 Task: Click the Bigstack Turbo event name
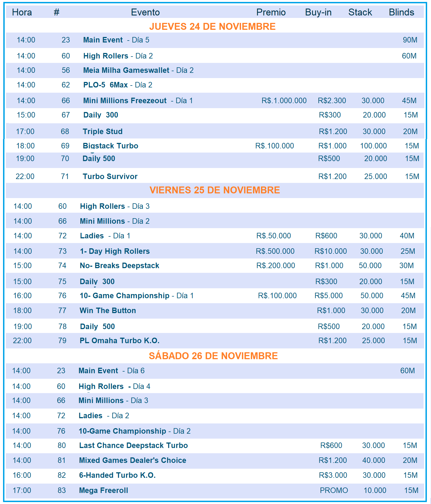[x=111, y=146]
